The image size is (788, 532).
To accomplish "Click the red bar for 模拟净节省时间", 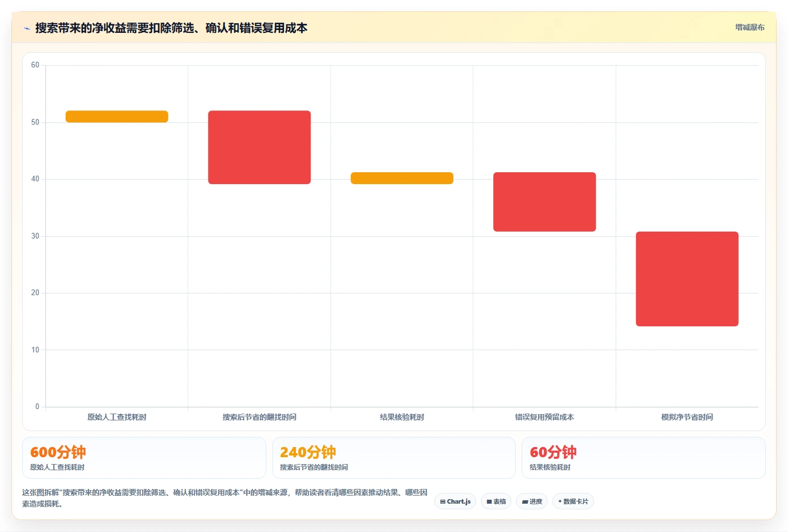I will tap(687, 279).
